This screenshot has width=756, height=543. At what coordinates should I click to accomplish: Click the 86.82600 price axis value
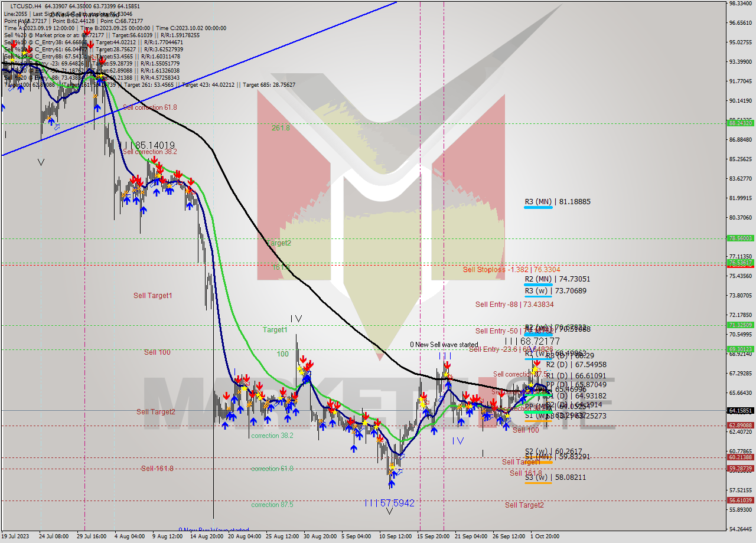[740, 140]
